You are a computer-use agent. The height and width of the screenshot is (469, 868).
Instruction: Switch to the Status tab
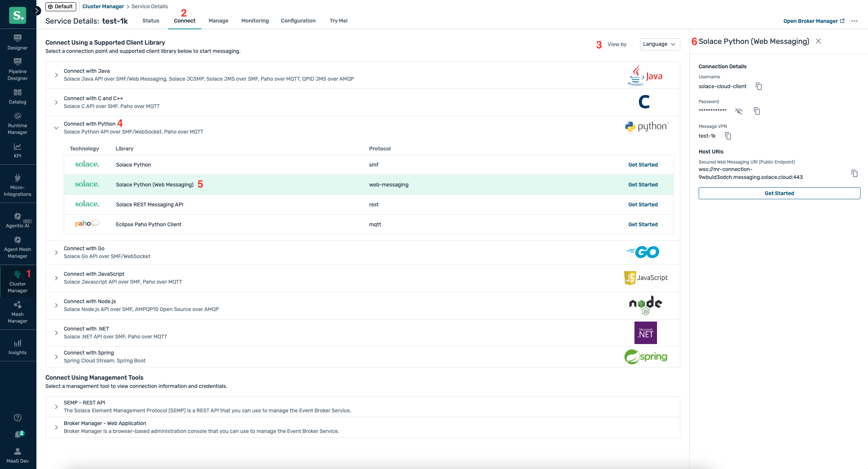[151, 21]
